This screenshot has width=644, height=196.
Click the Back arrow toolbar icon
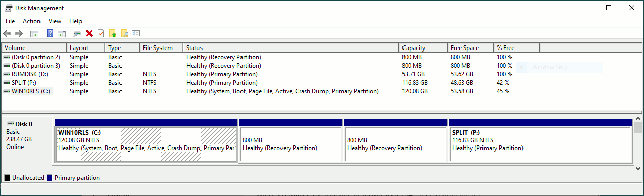coord(7,34)
